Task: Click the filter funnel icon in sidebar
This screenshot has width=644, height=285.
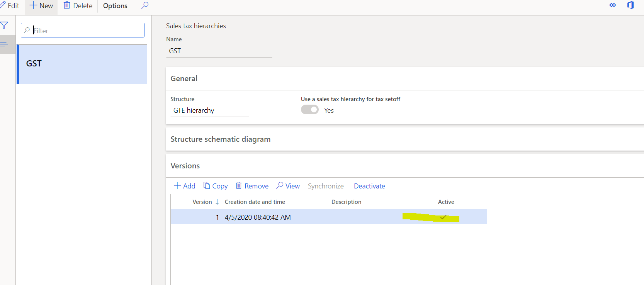Action: pyautogui.click(x=4, y=25)
